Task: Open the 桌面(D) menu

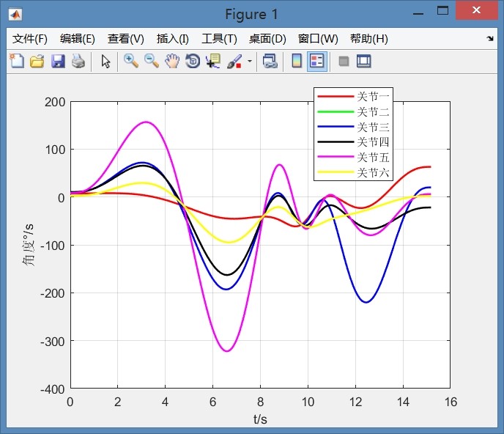Action: (x=267, y=39)
